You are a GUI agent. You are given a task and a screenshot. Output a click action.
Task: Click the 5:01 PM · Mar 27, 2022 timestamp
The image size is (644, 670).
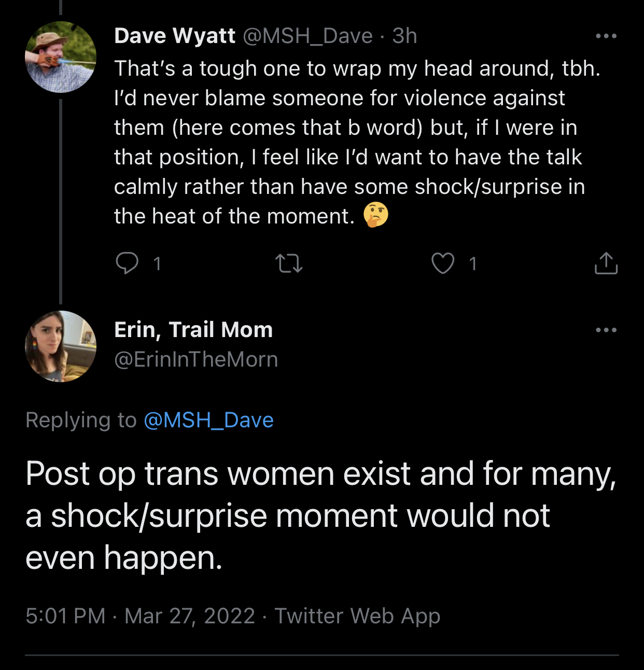point(140,616)
